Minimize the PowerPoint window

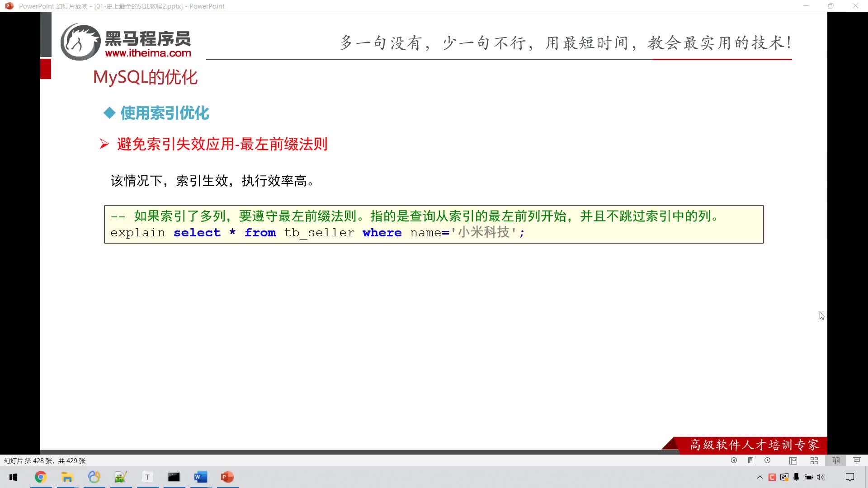(806, 6)
